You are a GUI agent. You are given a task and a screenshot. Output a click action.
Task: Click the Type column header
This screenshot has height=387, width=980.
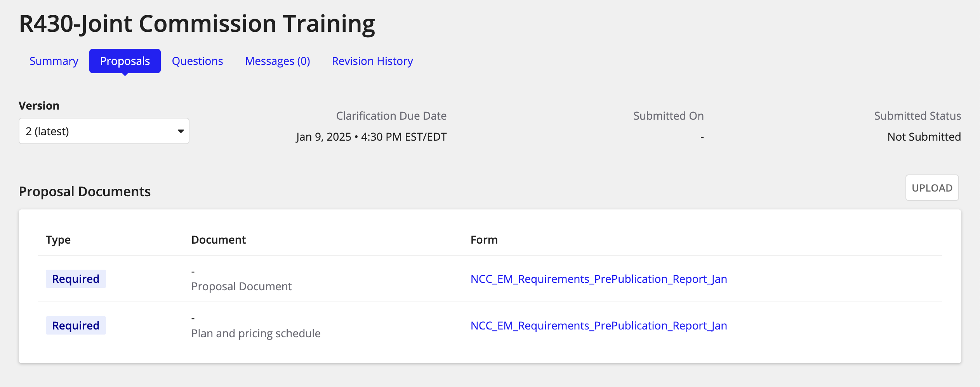coord(58,240)
